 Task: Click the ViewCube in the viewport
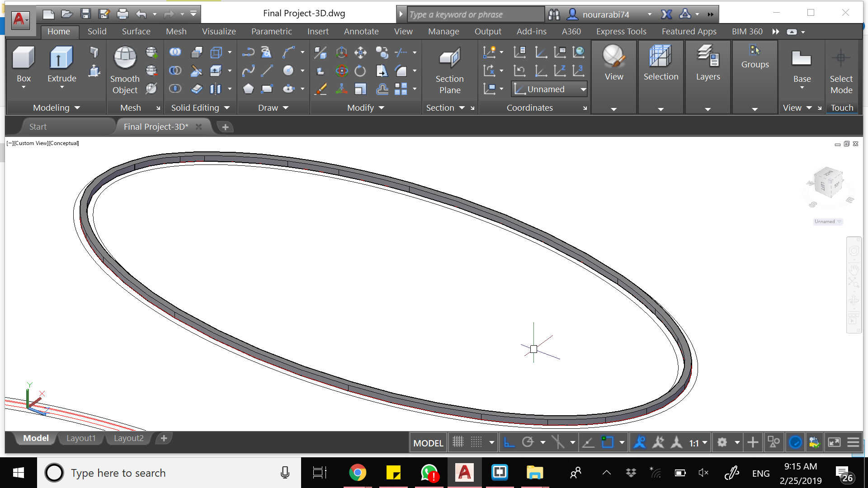point(829,183)
